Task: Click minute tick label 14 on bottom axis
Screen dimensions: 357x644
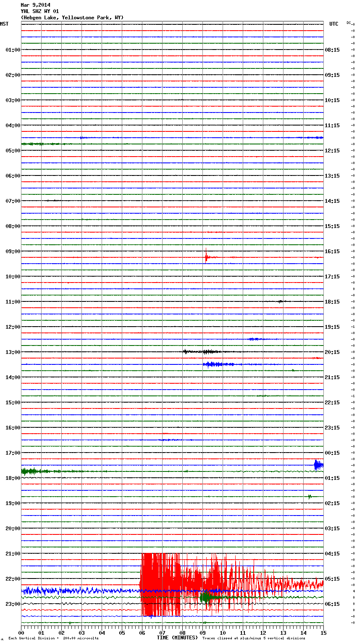Action: pos(303,633)
